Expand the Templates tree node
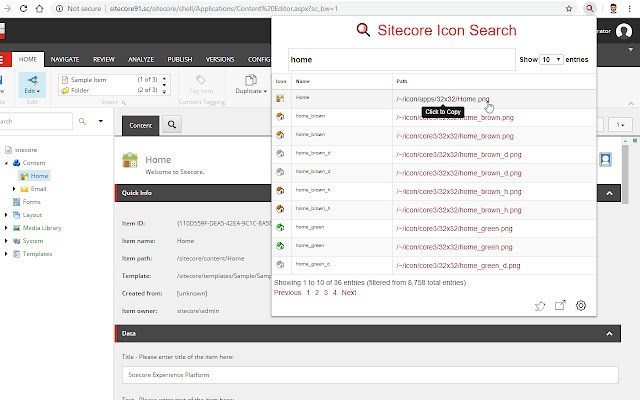The image size is (640, 400). tap(6, 254)
